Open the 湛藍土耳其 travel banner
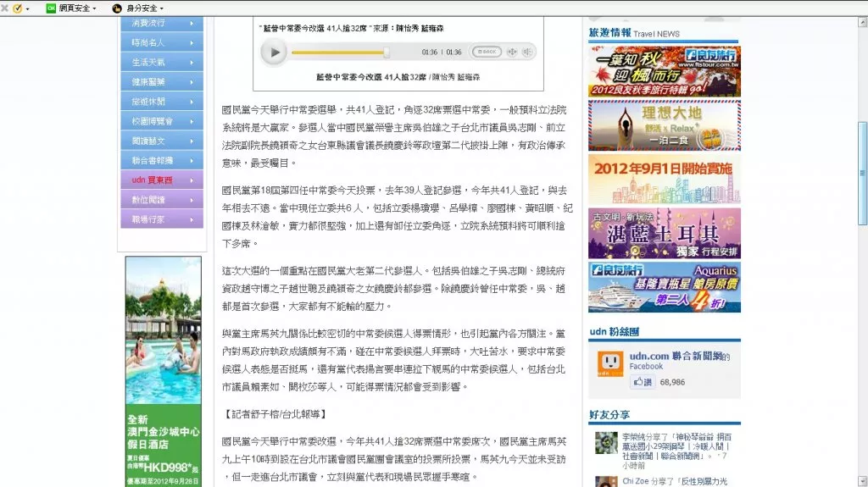This screenshot has width=868, height=487. click(x=665, y=234)
